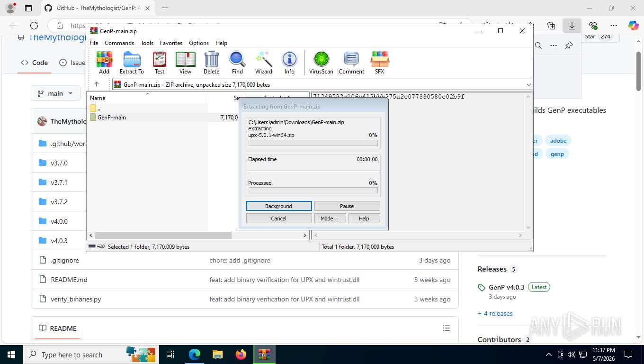
Task: Open GenP v4.0.3 release link
Action: pyautogui.click(x=506, y=287)
